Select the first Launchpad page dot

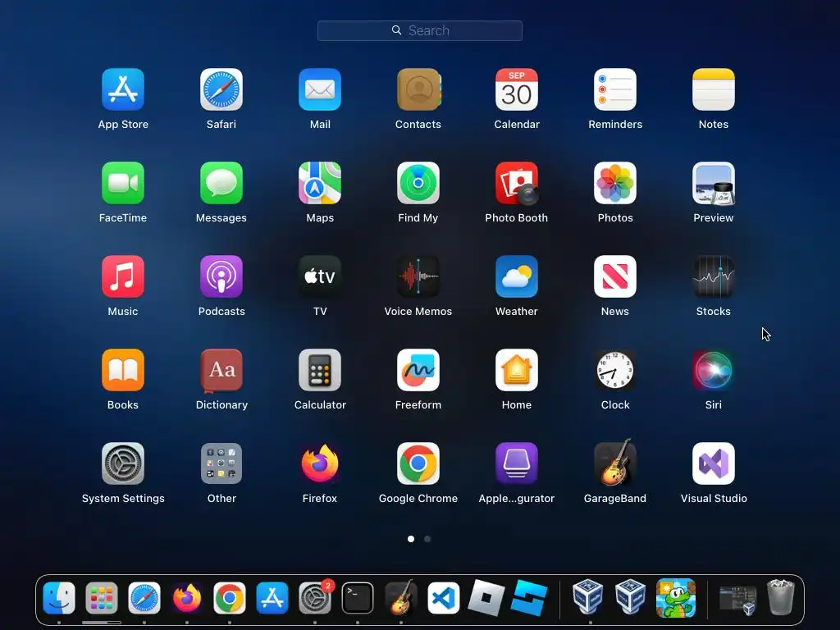click(x=411, y=539)
